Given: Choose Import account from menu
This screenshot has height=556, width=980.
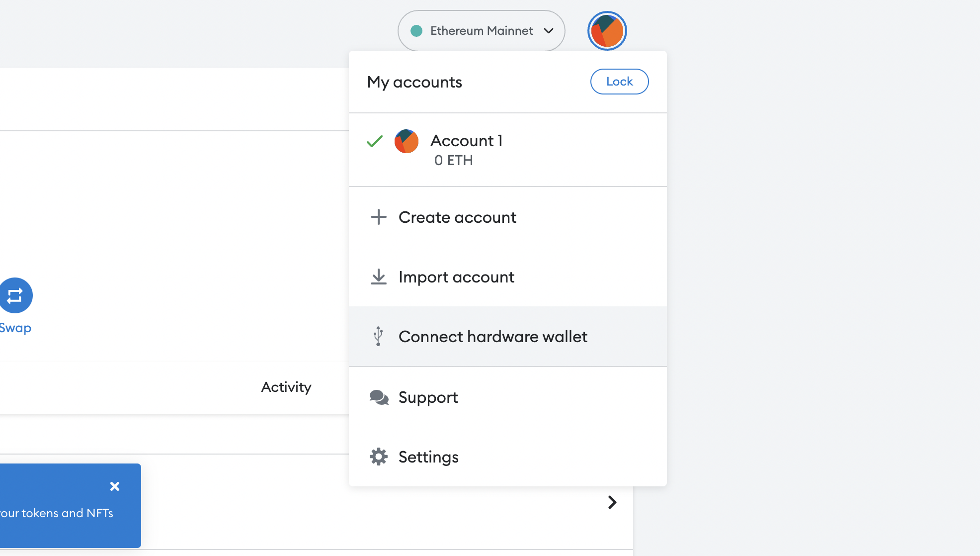Looking at the screenshot, I should pyautogui.click(x=456, y=277).
